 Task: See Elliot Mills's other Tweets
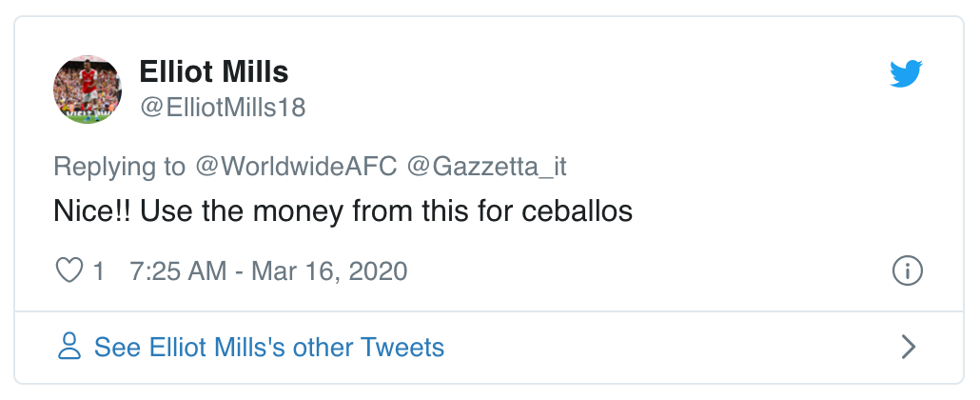[x=269, y=347]
